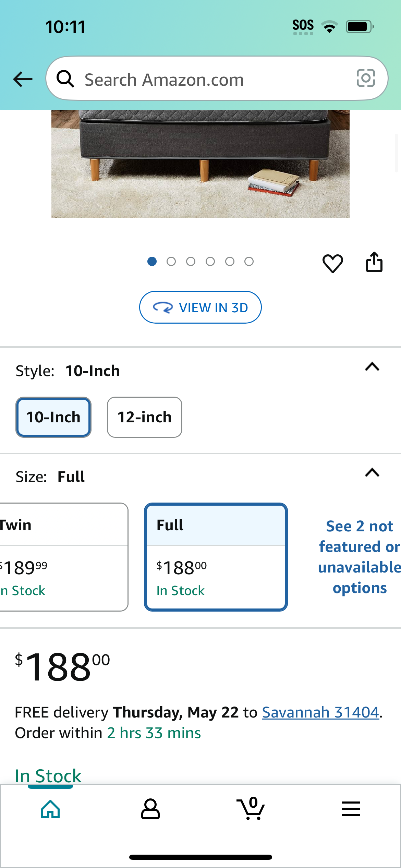
Task: Open the camera lens search icon
Action: click(x=366, y=78)
